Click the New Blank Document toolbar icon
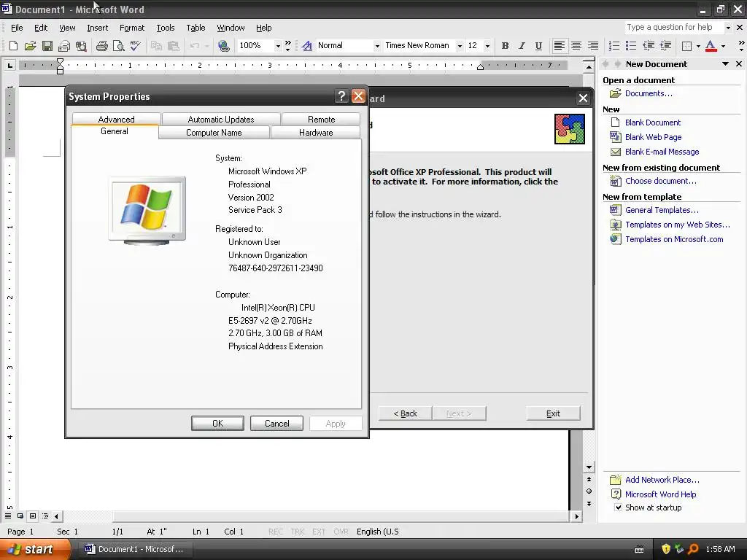Viewport: 747px width, 560px height. [13, 46]
